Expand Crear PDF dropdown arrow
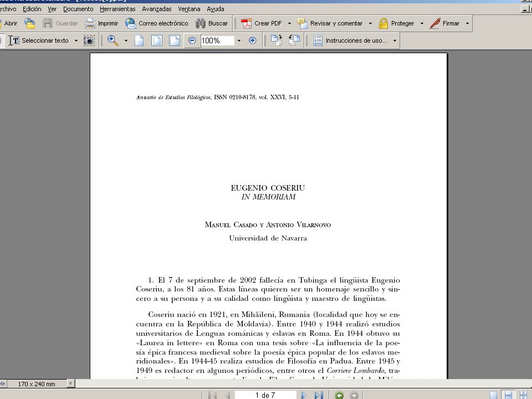The height and width of the screenshot is (399, 532). [289, 23]
